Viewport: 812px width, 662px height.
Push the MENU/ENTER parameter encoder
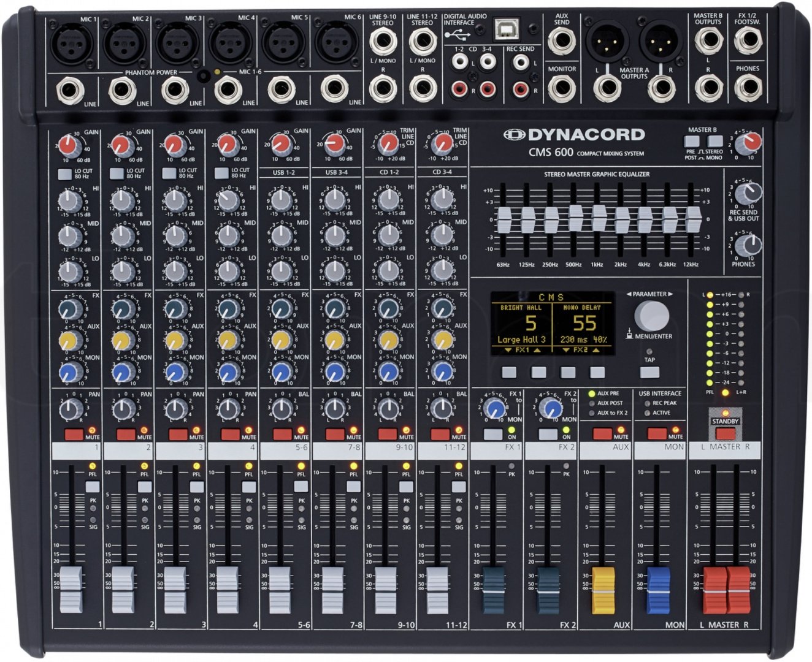[x=652, y=316]
